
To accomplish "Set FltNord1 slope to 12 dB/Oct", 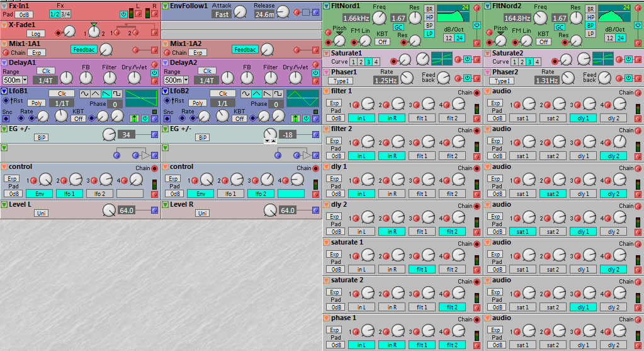I will [x=449, y=38].
